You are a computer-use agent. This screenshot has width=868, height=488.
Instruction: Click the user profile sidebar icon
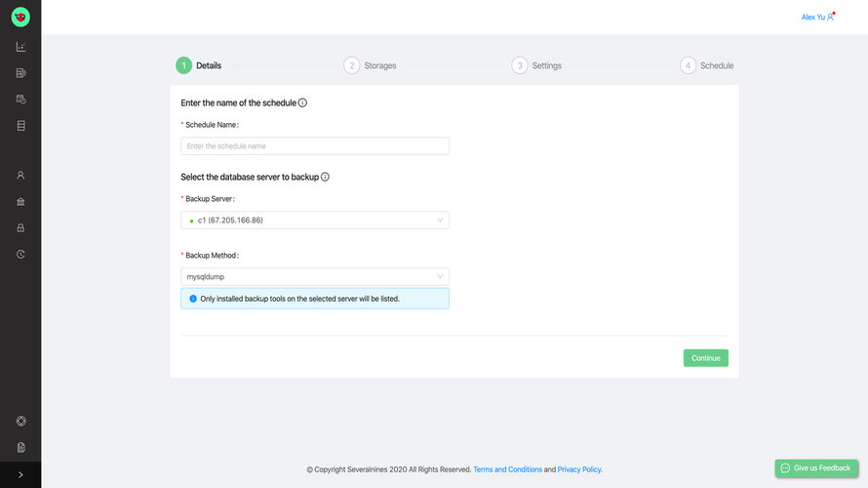pos(20,176)
